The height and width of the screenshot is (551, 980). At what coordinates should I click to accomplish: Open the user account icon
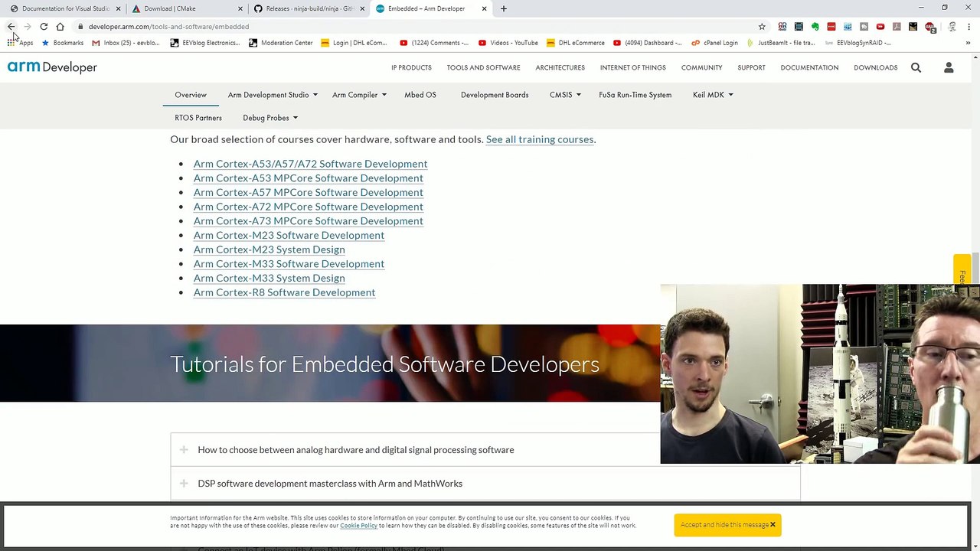pyautogui.click(x=949, y=67)
